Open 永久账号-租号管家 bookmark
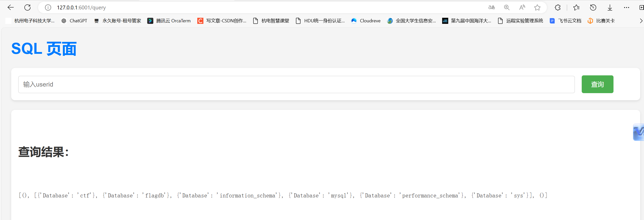 point(117,21)
